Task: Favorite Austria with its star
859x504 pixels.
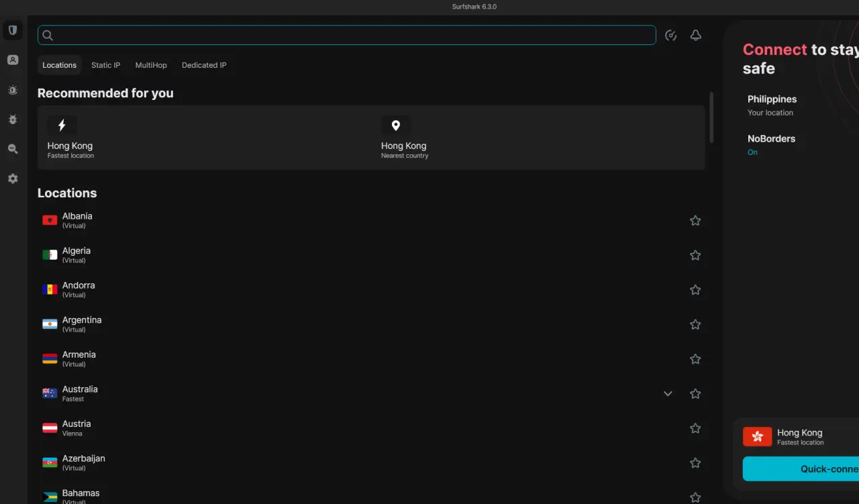Action: (x=695, y=428)
